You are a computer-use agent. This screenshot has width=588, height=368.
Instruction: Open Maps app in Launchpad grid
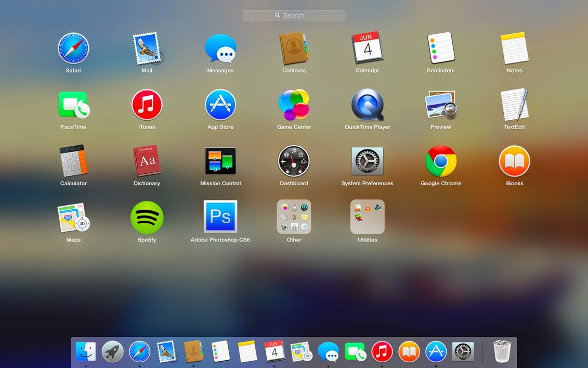pyautogui.click(x=73, y=218)
